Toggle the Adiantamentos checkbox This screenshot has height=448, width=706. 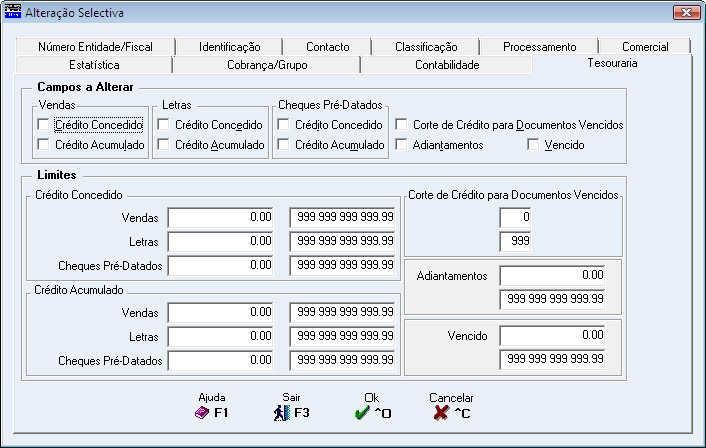(401, 145)
